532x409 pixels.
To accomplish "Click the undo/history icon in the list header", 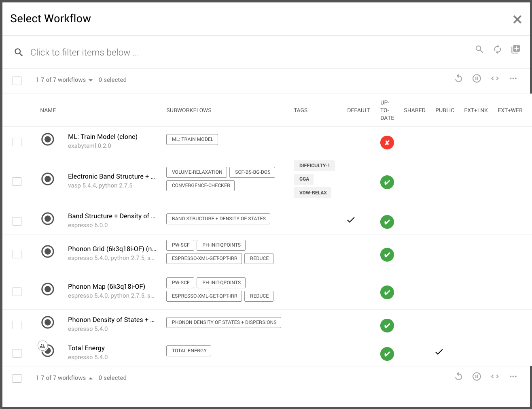I will (458, 78).
